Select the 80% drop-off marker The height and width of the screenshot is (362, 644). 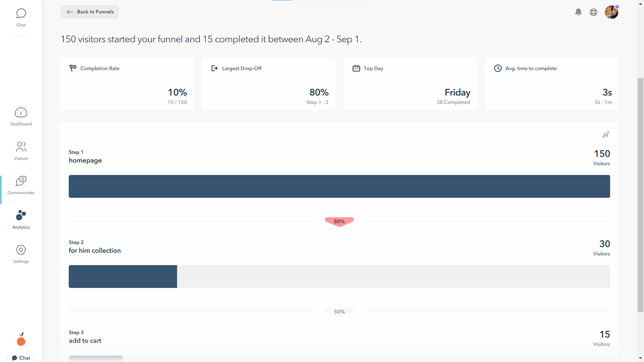pos(339,221)
